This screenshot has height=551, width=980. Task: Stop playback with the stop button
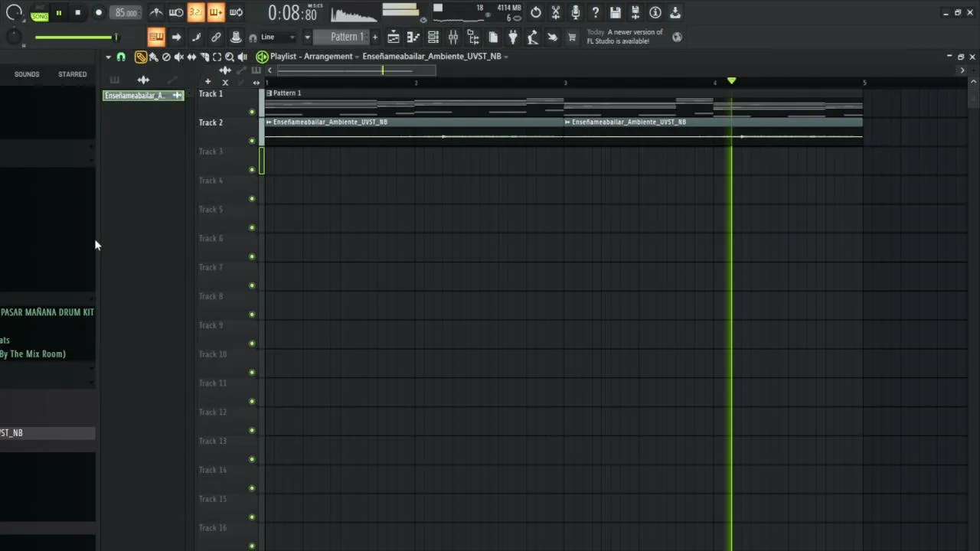[x=77, y=12]
